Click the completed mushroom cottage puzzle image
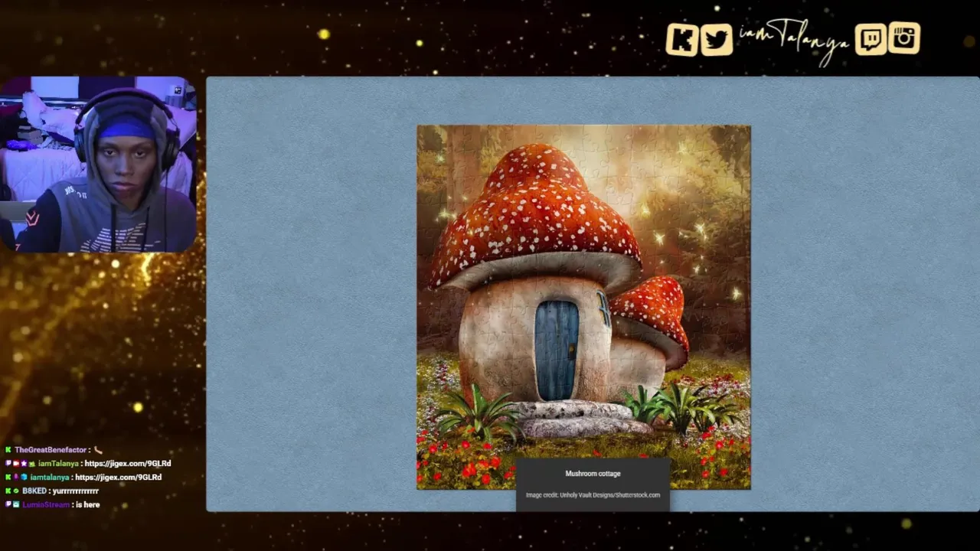980x551 pixels. pyautogui.click(x=583, y=307)
